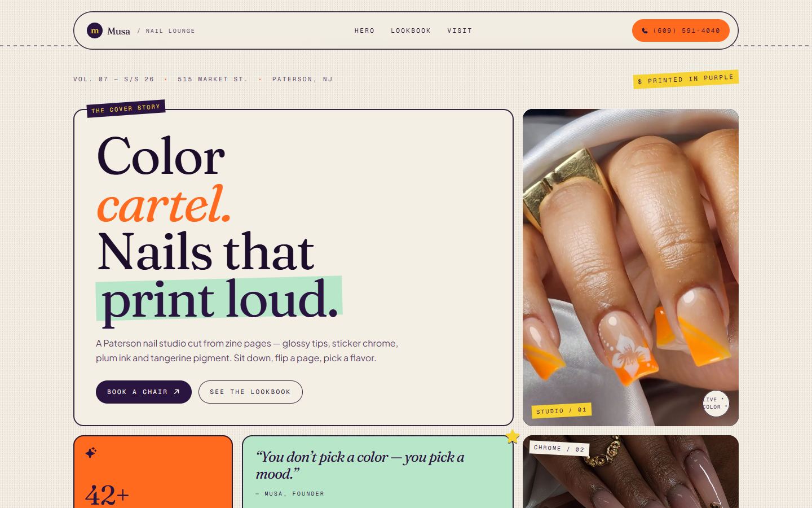
Task: Click the phone icon in orange button
Action: [645, 30]
